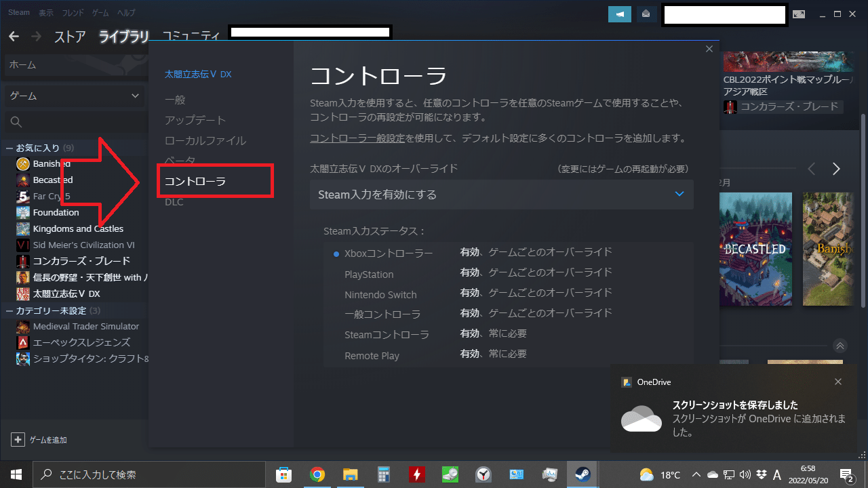The width and height of the screenshot is (868, 488).
Task: Click the Steam taskbar icon
Action: click(583, 474)
